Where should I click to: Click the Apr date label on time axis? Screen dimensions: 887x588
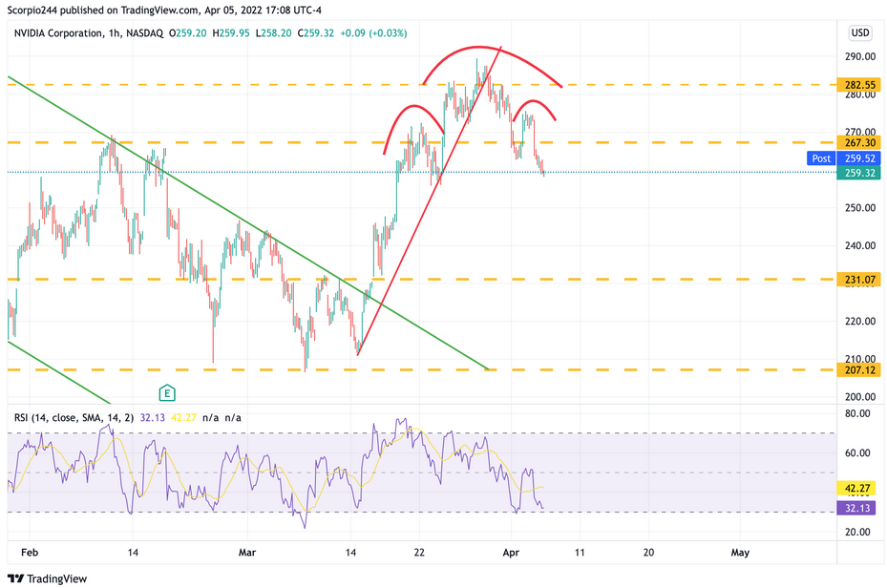pos(511,553)
